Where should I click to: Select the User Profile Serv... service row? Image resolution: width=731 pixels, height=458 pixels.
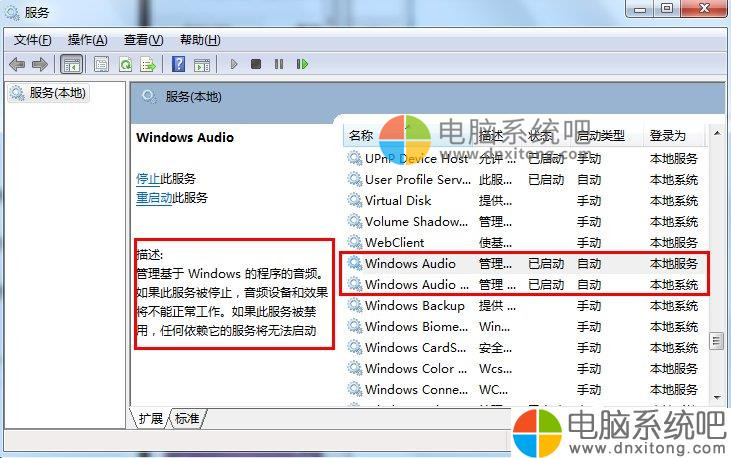tap(526, 180)
